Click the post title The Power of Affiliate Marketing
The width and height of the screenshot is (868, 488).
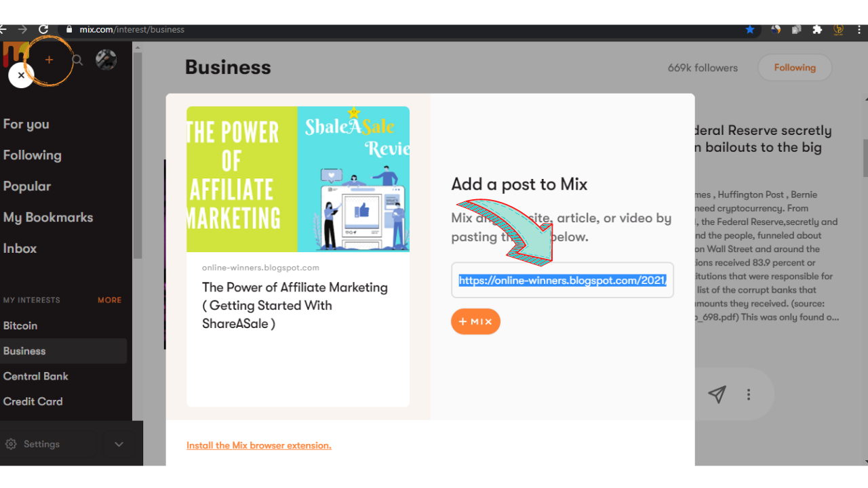pos(295,306)
